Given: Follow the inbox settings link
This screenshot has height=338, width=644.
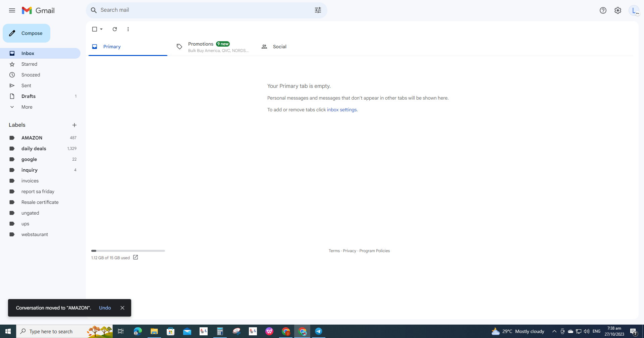Looking at the screenshot, I should (342, 110).
